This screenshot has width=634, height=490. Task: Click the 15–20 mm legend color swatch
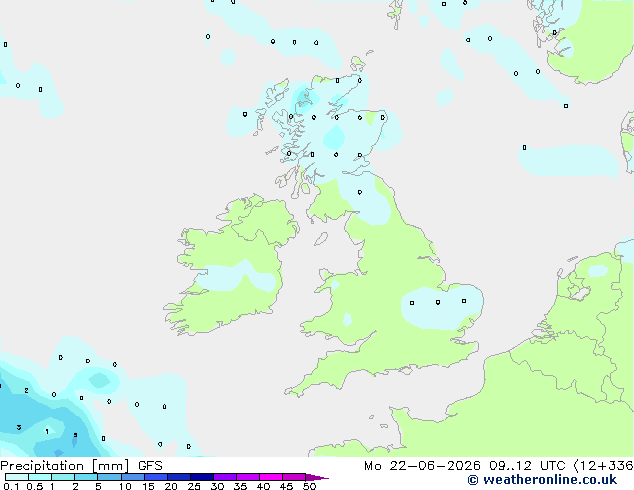(x=156, y=477)
